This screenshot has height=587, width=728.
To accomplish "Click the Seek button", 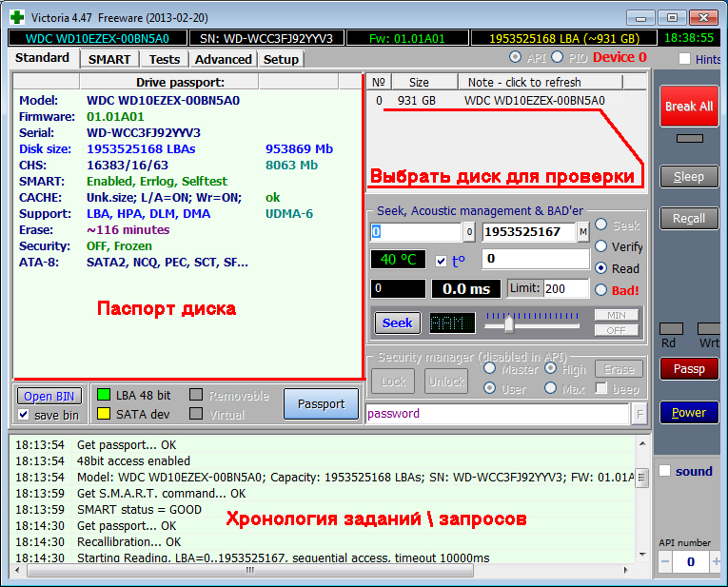I will [398, 323].
